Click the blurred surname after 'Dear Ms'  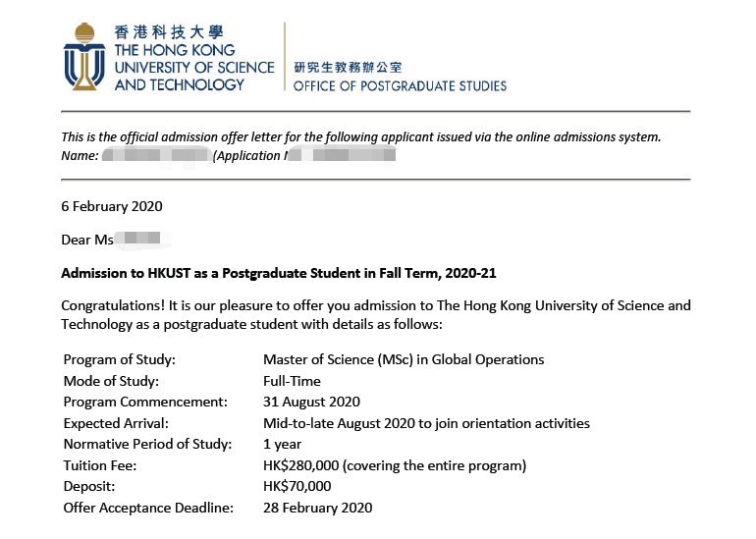tap(142, 239)
